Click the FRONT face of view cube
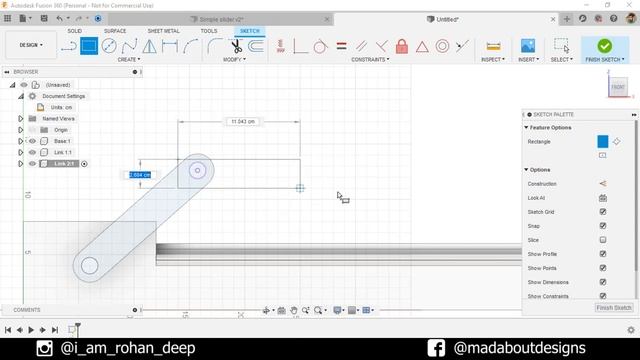The width and height of the screenshot is (640, 360). point(618,87)
